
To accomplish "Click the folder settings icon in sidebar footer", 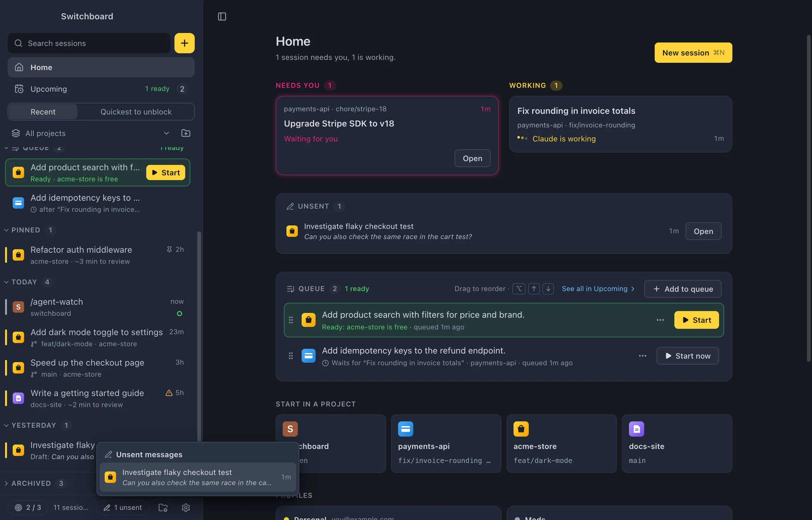I will [x=163, y=507].
